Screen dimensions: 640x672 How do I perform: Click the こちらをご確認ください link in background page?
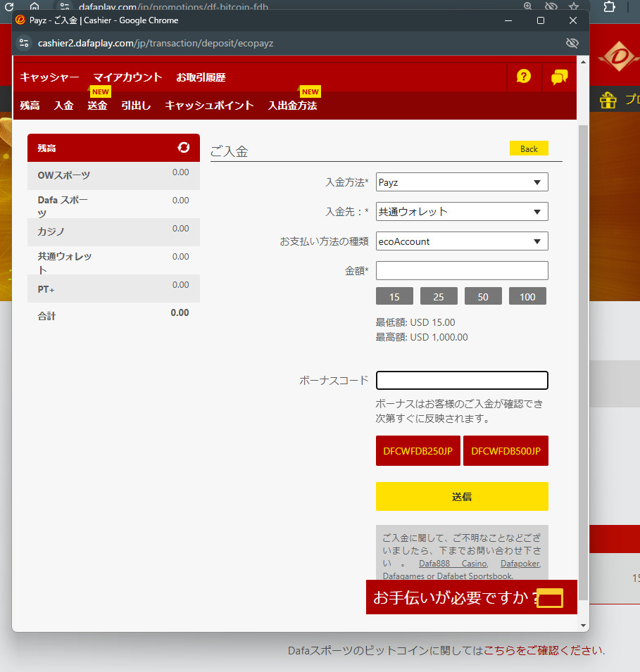pyautogui.click(x=544, y=651)
